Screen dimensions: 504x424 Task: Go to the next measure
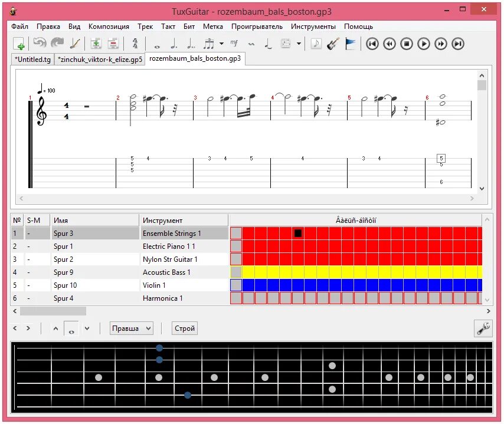441,44
